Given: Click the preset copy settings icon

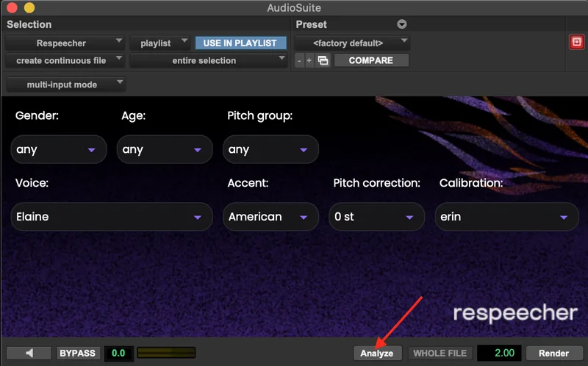Looking at the screenshot, I should pos(323,60).
